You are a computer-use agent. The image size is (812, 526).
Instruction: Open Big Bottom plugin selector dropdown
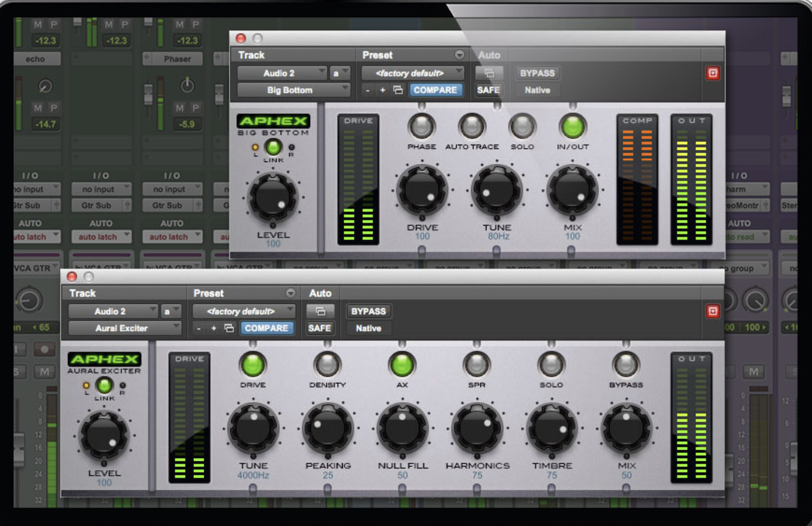click(293, 90)
